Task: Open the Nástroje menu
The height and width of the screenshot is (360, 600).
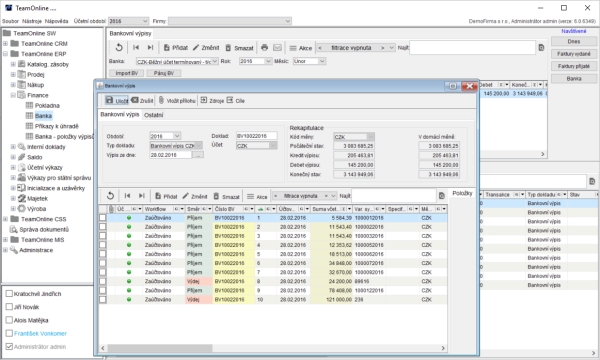Action: (32, 21)
